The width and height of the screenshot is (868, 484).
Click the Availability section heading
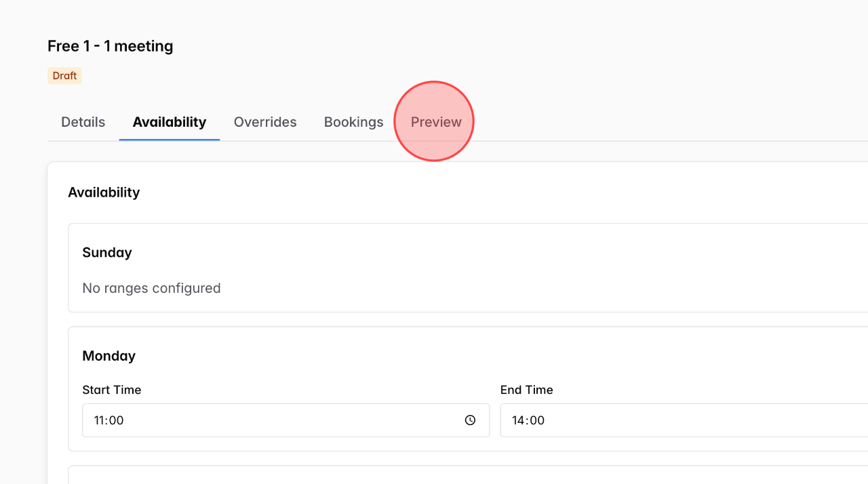click(x=104, y=193)
